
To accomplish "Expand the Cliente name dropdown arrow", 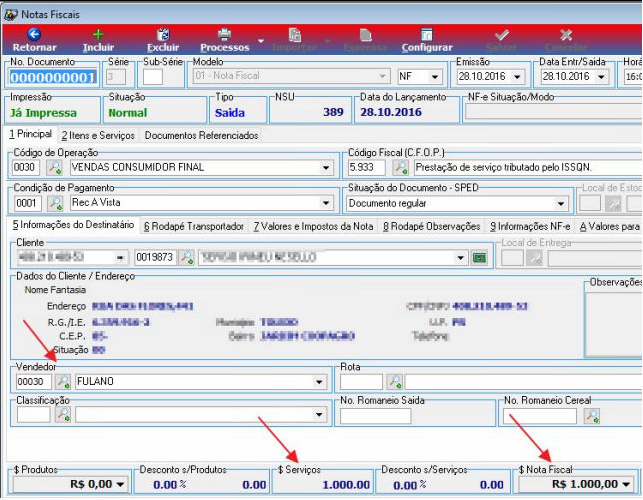I will (461, 258).
